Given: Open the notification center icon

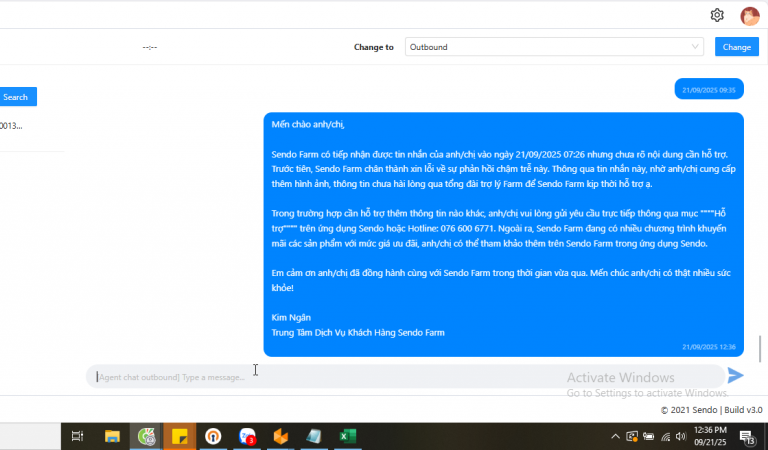Looking at the screenshot, I should point(747,437).
